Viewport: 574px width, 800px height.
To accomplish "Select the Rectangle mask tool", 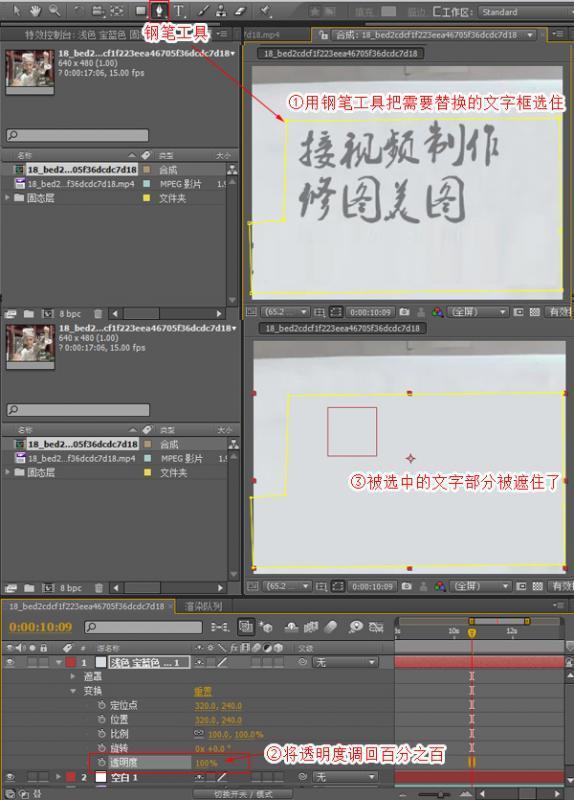I will (140, 11).
